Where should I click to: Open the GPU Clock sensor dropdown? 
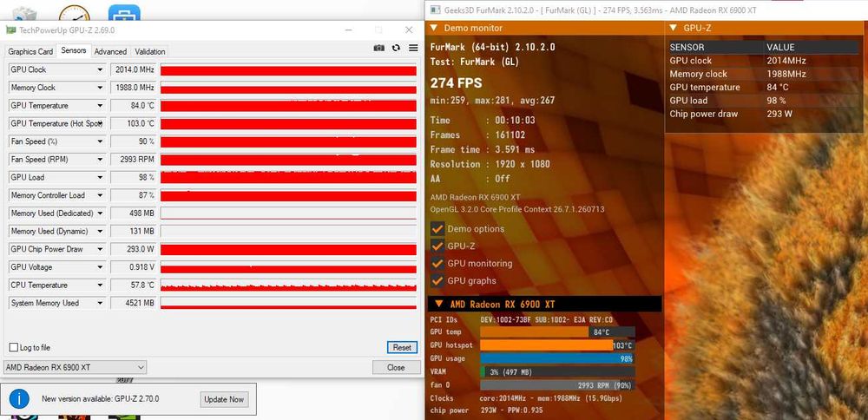(100, 69)
